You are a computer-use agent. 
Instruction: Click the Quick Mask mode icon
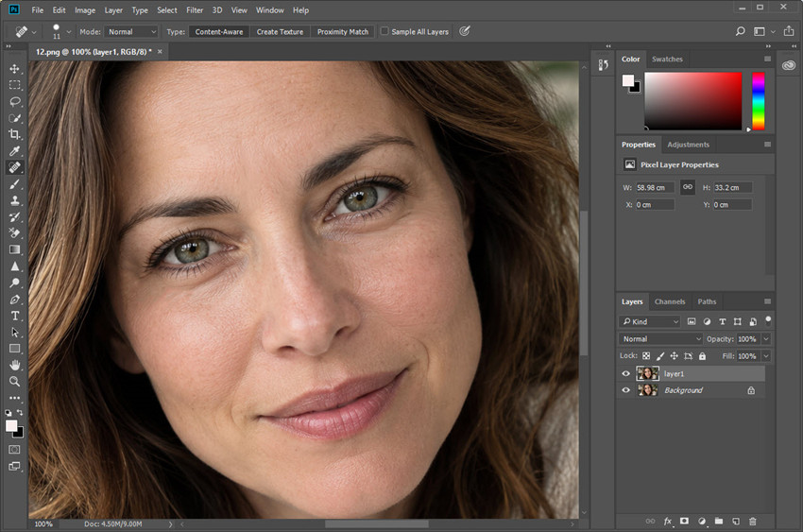[14, 449]
